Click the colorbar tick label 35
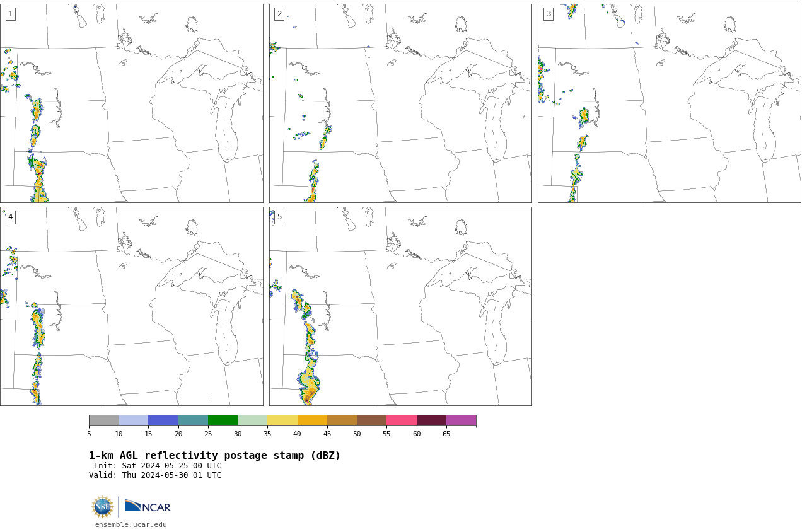The image size is (807, 532). tap(267, 434)
